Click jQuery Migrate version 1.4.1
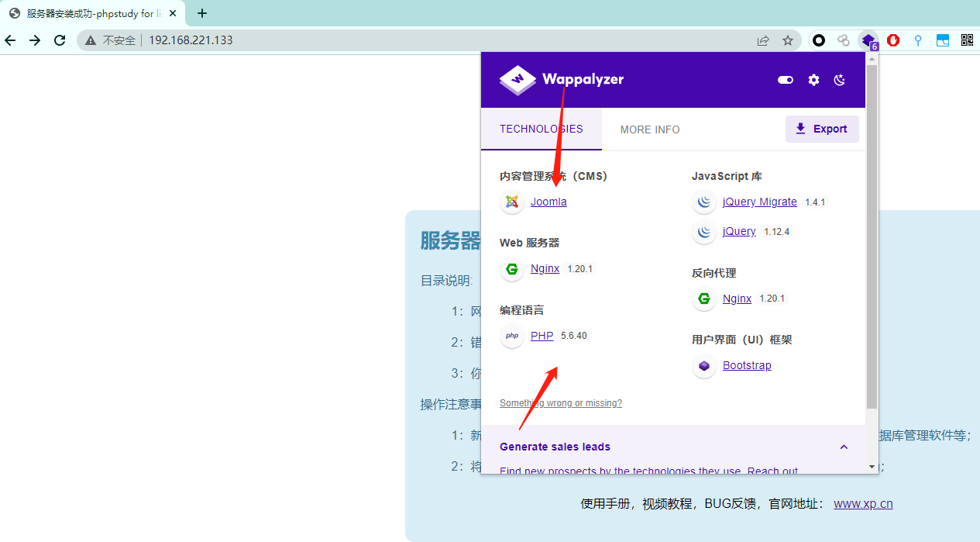Viewport: 980px width, 542px height. point(815,202)
